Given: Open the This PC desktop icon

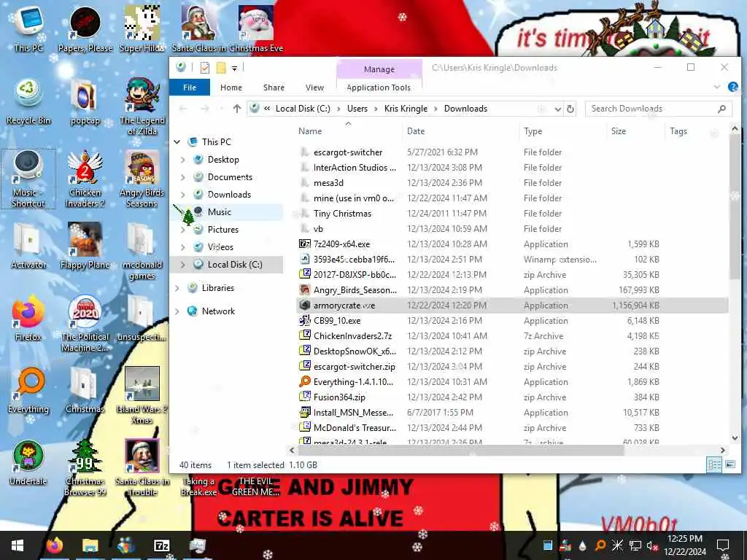Looking at the screenshot, I should tap(28, 28).
